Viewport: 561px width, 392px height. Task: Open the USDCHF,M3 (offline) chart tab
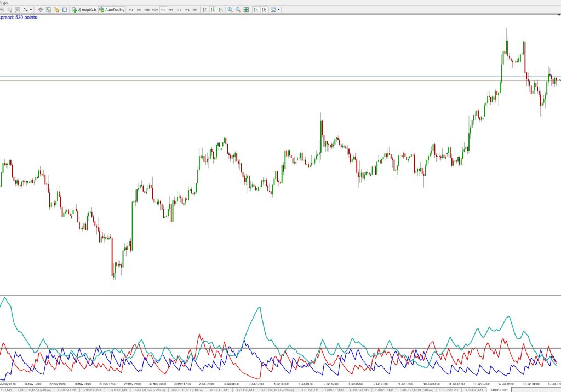[187, 390]
